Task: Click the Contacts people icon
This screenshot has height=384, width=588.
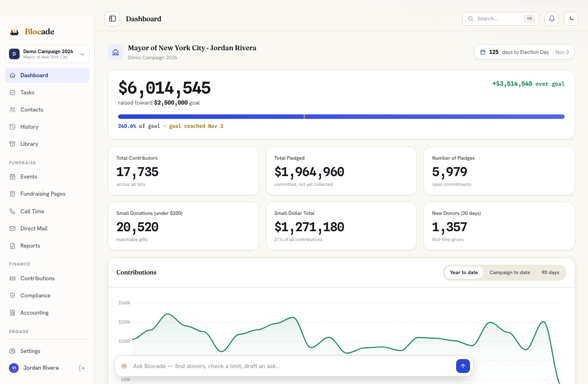Action: click(13, 110)
